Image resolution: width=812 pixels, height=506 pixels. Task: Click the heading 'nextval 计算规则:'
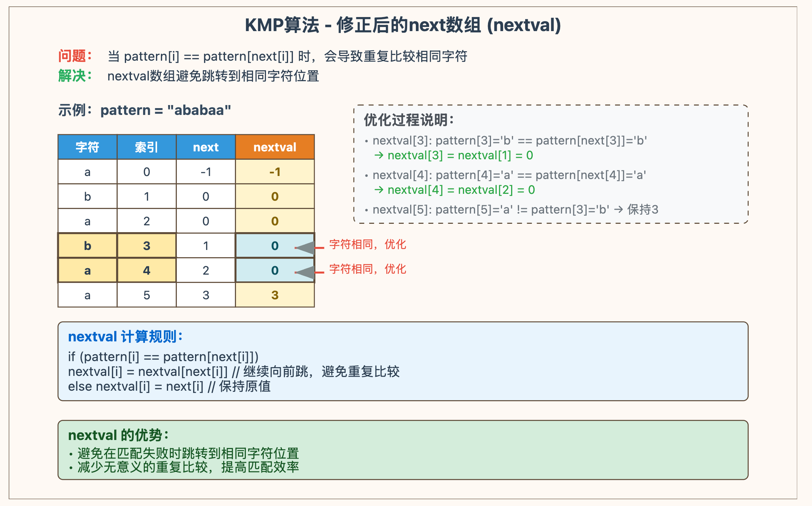(x=126, y=336)
